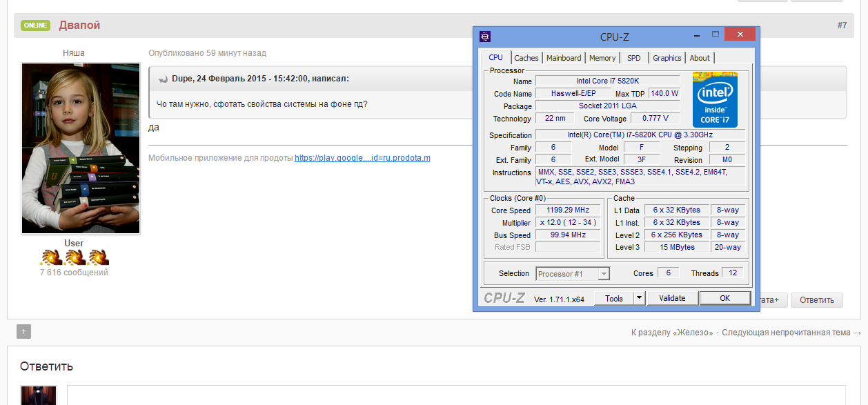Click the OK button in CPU-Z
The height and width of the screenshot is (405, 868).
click(x=724, y=298)
